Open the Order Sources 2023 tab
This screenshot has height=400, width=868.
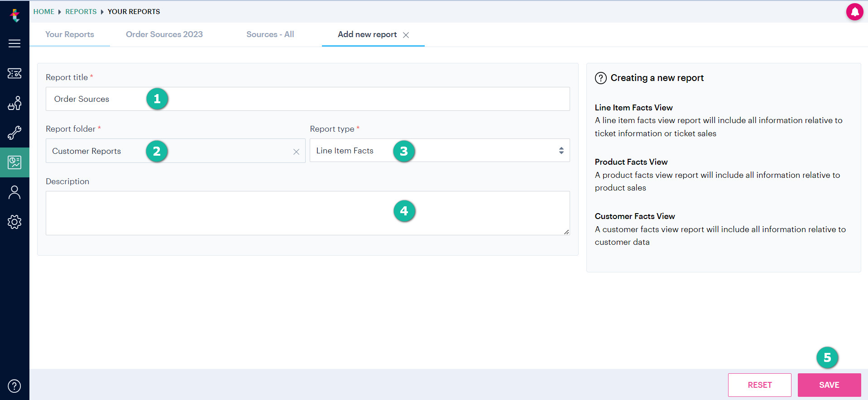coord(164,34)
